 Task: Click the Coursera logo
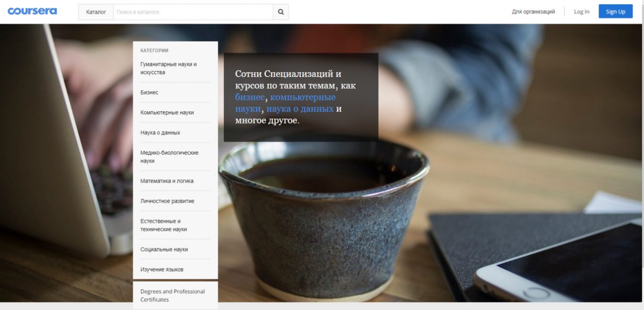(x=32, y=11)
